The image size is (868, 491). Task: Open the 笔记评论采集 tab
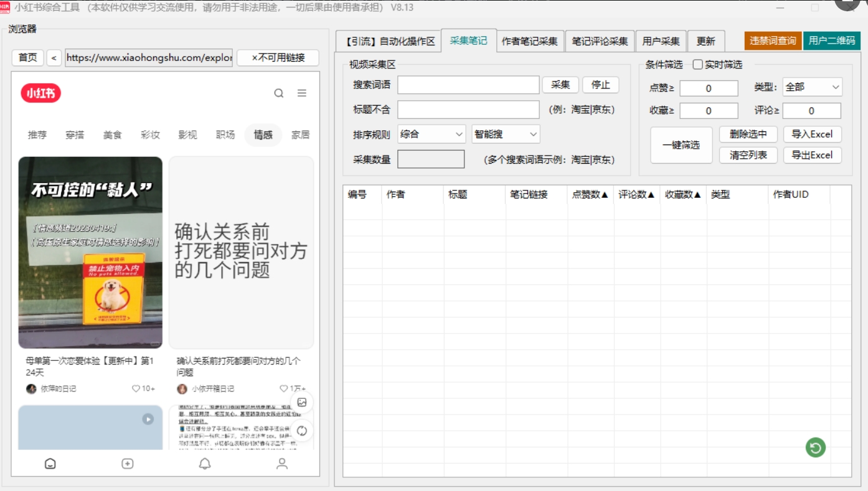coord(600,42)
